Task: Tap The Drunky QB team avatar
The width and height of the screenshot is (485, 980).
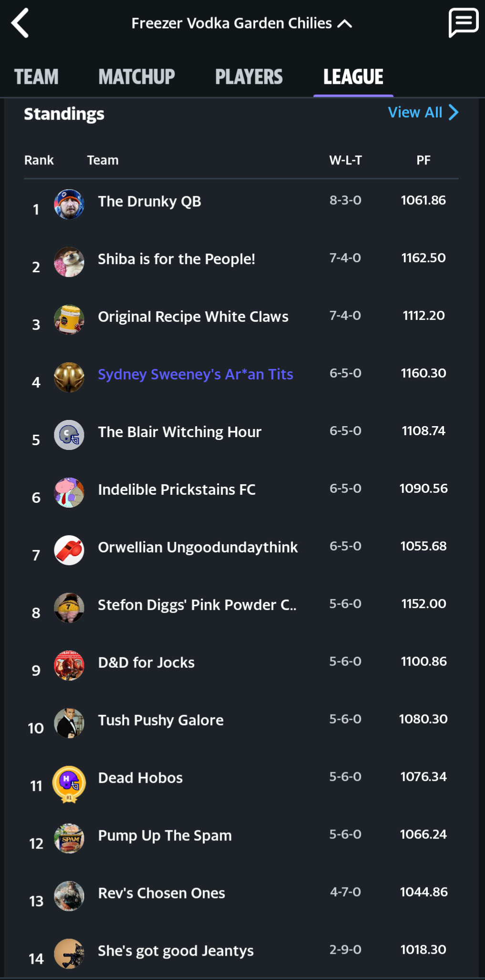Action: (x=69, y=204)
